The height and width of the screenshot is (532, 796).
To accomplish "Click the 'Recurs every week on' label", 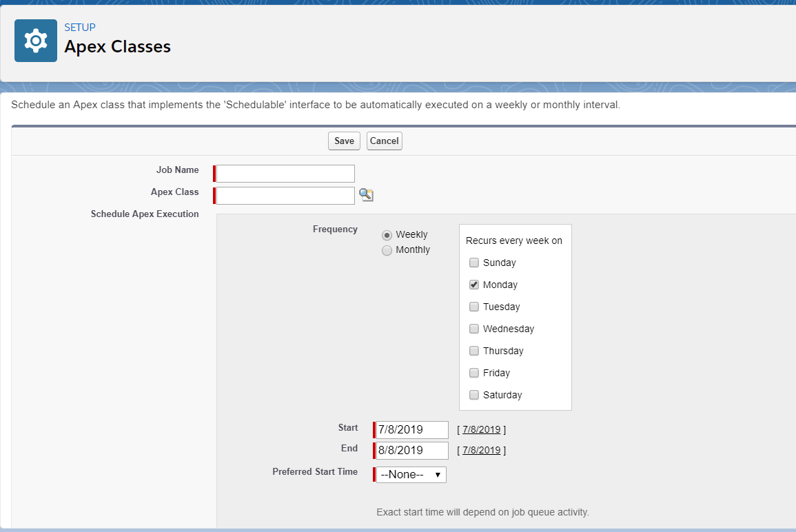I will pyautogui.click(x=513, y=241).
